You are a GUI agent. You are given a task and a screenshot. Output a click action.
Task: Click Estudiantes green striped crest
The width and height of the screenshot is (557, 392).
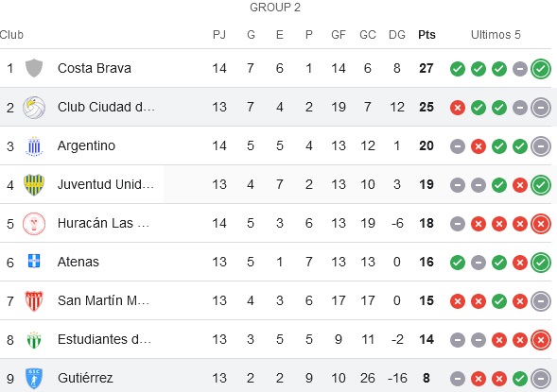pos(34,339)
